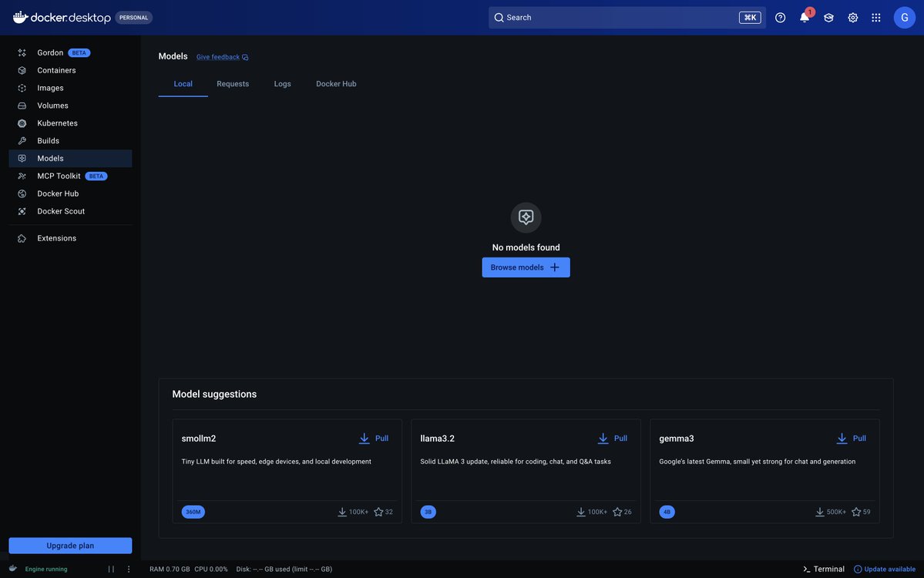Open engine more options menu
The width and height of the screenshot is (924, 578).
click(129, 570)
